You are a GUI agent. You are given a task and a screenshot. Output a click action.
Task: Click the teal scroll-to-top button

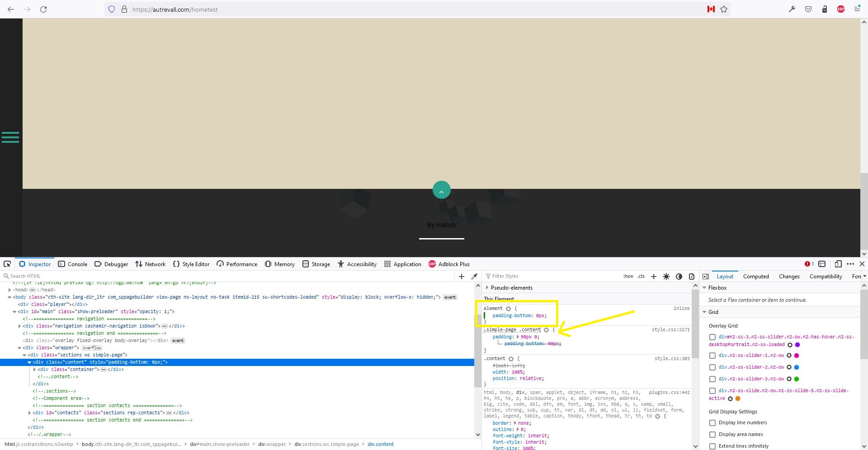(441, 190)
